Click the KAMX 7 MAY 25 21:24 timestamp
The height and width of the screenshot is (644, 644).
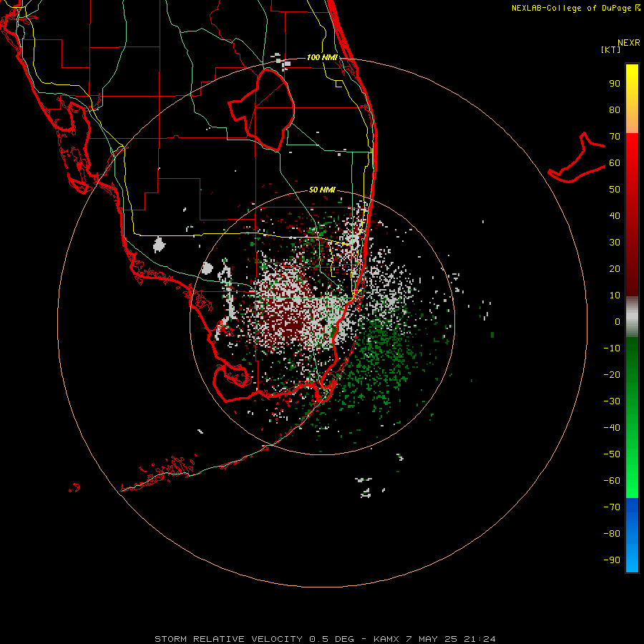pos(434,639)
